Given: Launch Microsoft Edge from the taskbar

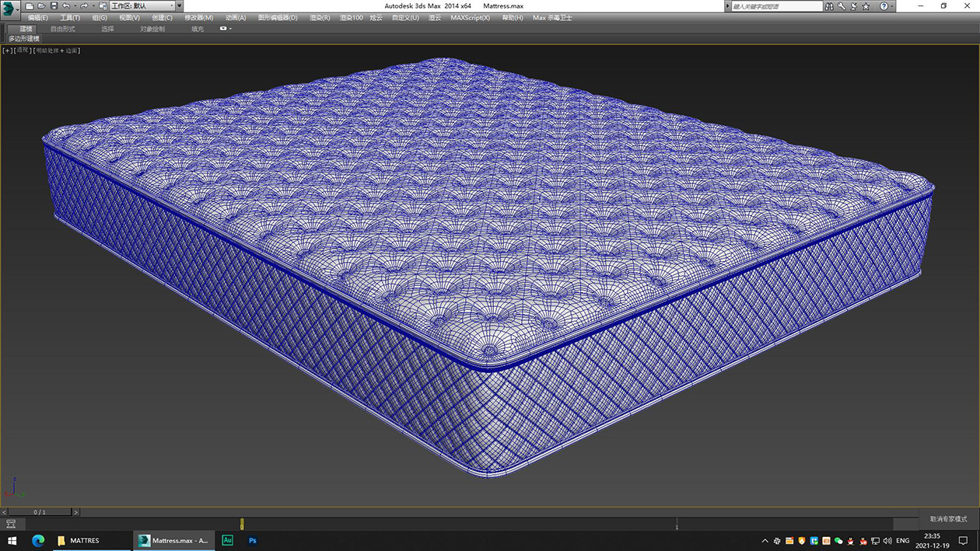Looking at the screenshot, I should 37,540.
